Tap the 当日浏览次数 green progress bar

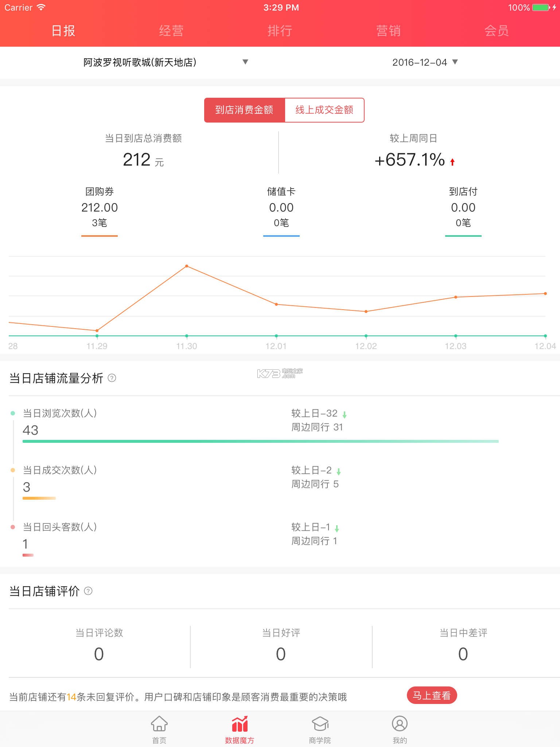(x=261, y=441)
